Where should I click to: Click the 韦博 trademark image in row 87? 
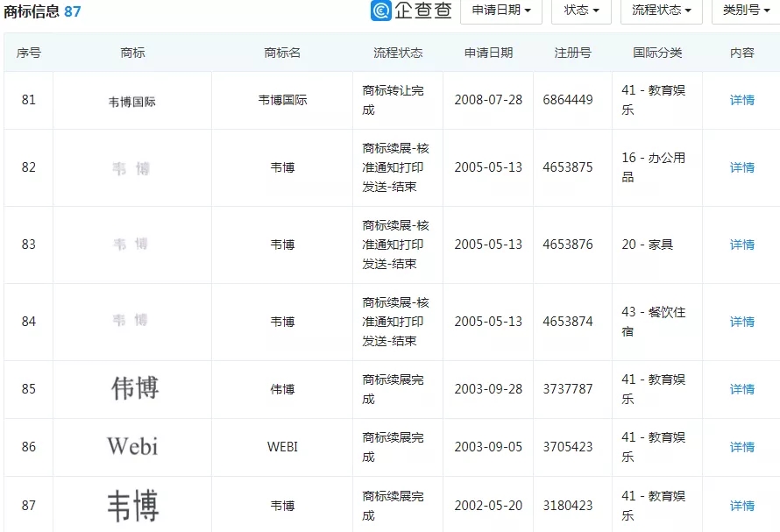131,506
